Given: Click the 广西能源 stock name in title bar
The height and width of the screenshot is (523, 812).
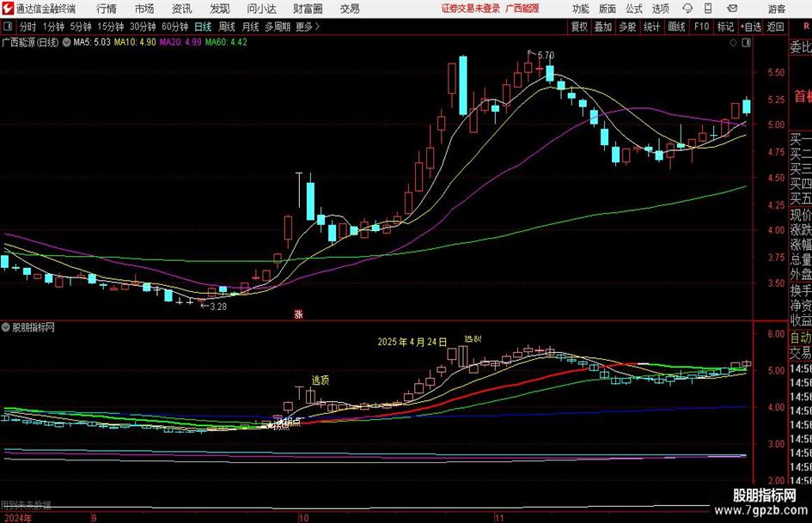Looking at the screenshot, I should pyautogui.click(x=522, y=9).
